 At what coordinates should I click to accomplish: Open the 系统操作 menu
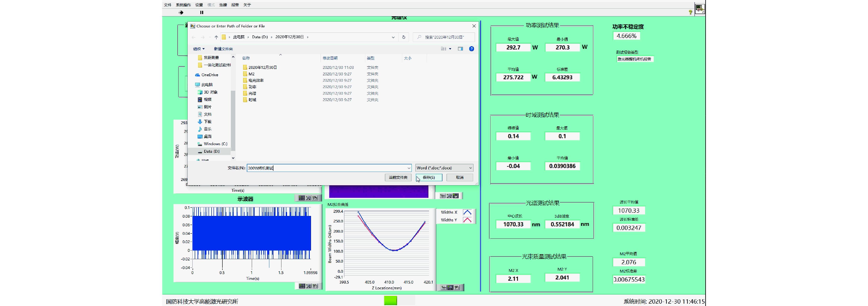(183, 5)
